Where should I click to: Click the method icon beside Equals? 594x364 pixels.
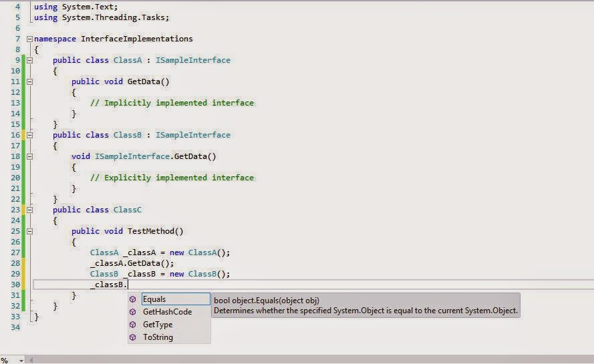(x=132, y=299)
